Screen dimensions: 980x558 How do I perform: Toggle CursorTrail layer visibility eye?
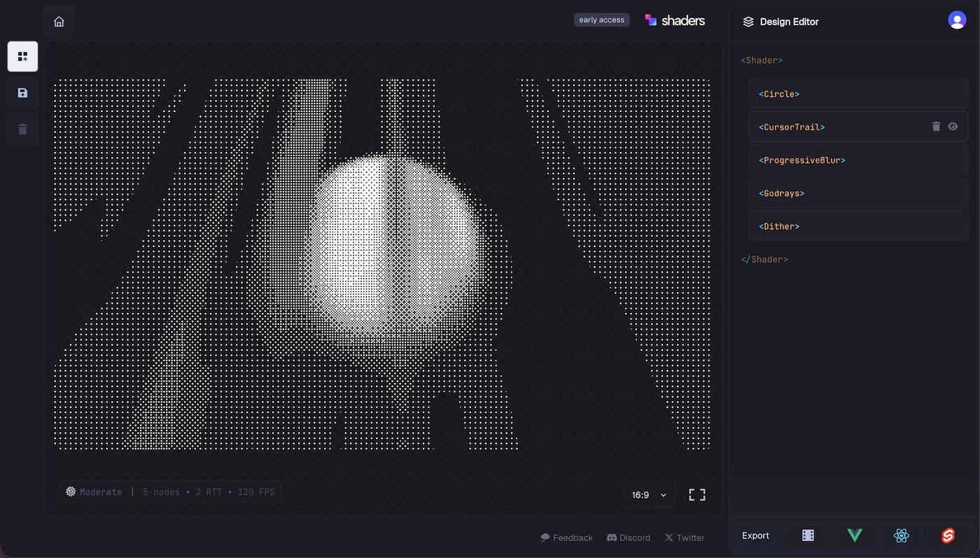tap(953, 127)
